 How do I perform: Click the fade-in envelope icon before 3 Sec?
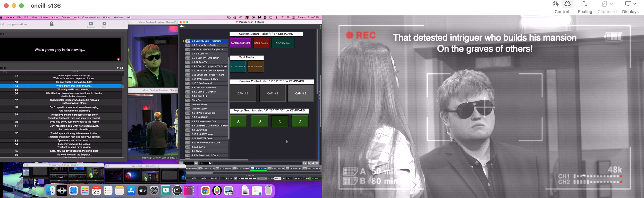pos(196,163)
